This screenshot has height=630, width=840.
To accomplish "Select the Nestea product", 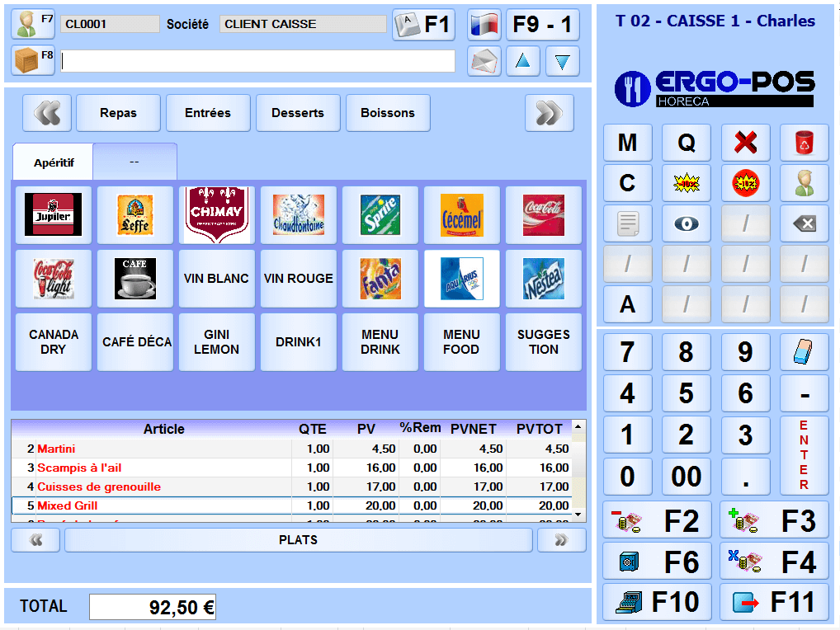I will point(543,279).
